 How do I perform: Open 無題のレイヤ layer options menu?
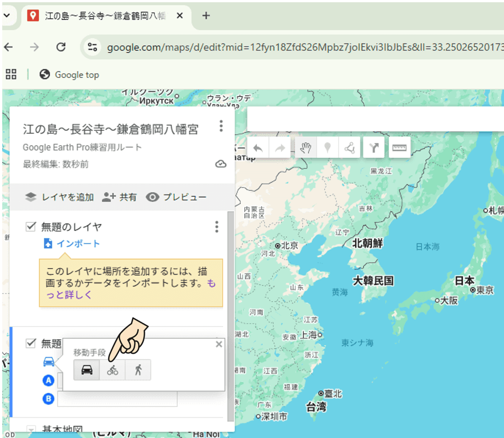[217, 227]
